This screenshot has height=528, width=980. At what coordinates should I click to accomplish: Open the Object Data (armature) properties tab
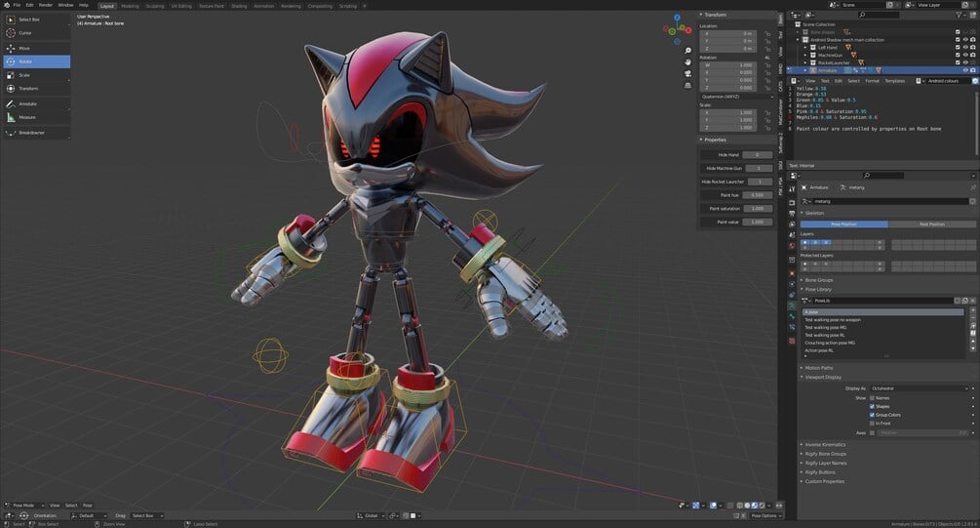pos(792,305)
